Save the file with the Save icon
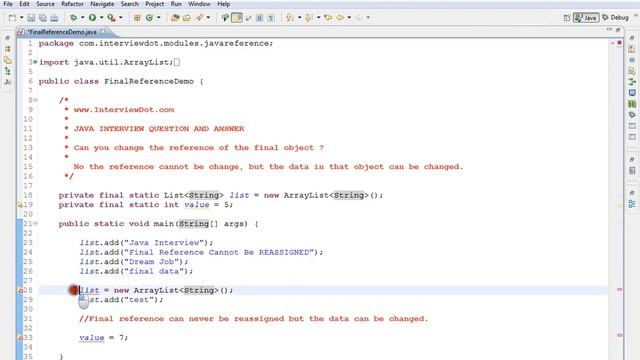The image size is (640, 360). coord(31,18)
